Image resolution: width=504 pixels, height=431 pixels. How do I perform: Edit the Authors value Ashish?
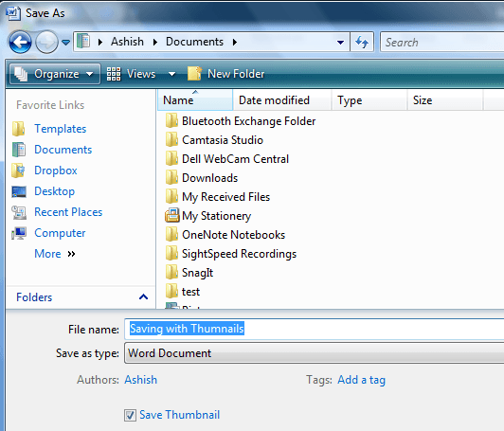[x=141, y=380]
